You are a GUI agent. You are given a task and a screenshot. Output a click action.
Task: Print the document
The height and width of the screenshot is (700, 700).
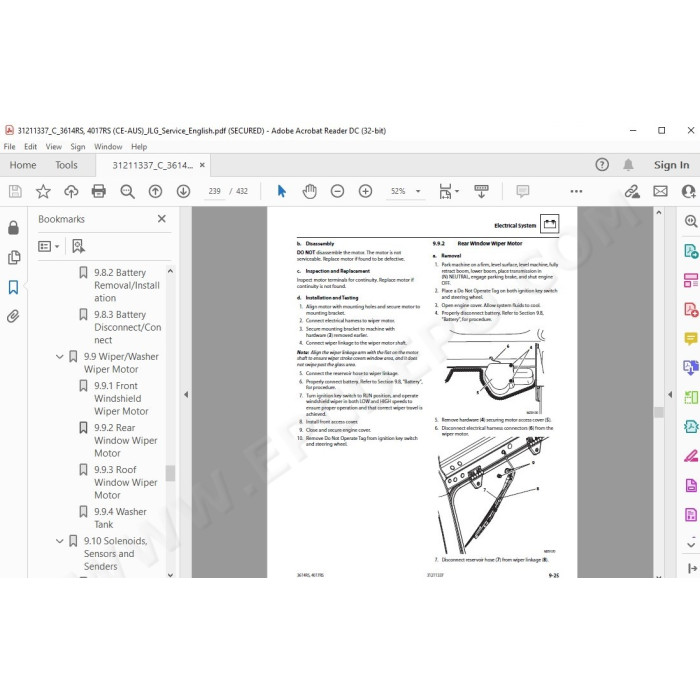pyautogui.click(x=99, y=192)
